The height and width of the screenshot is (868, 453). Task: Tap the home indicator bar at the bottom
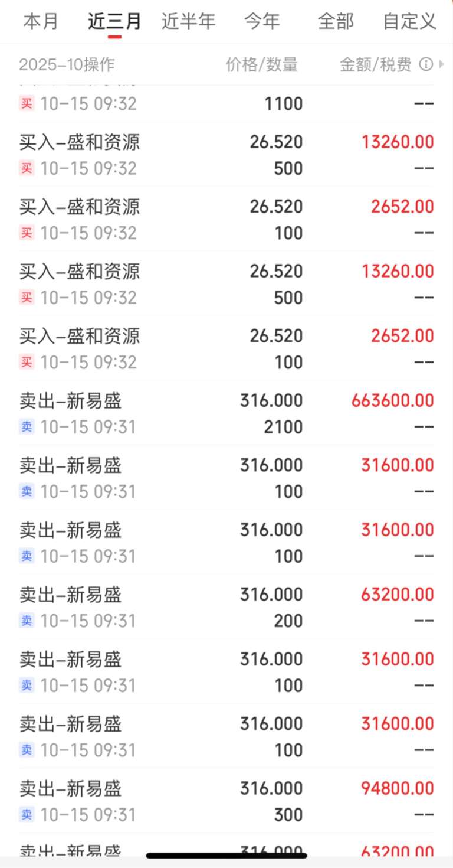point(226,855)
